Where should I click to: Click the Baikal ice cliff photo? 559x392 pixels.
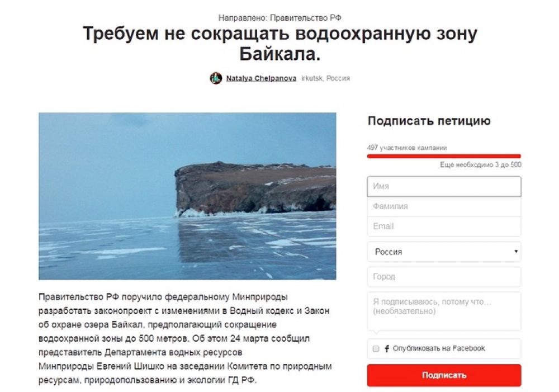[x=187, y=196]
